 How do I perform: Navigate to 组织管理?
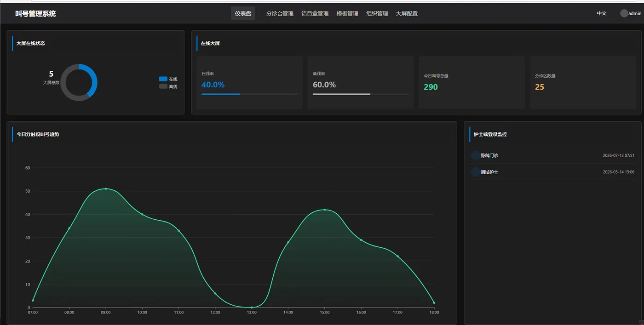point(377,13)
